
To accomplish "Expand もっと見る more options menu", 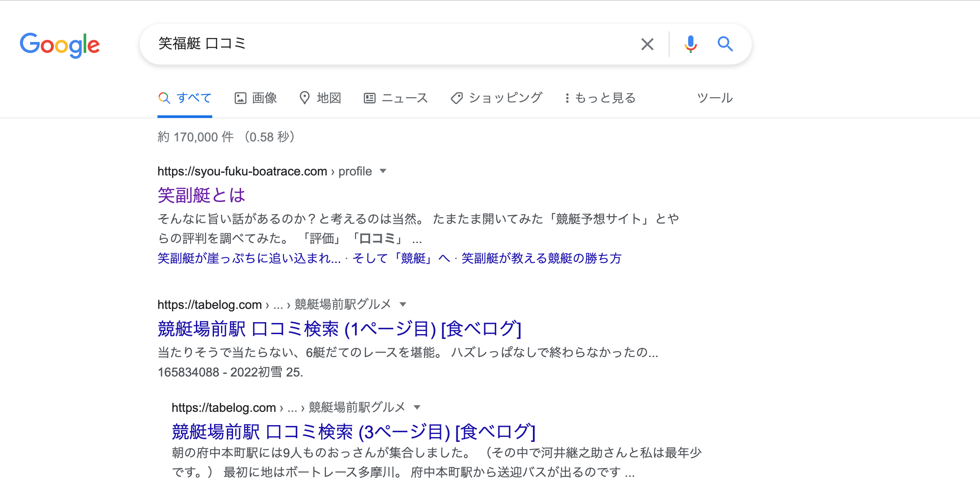I will point(600,98).
